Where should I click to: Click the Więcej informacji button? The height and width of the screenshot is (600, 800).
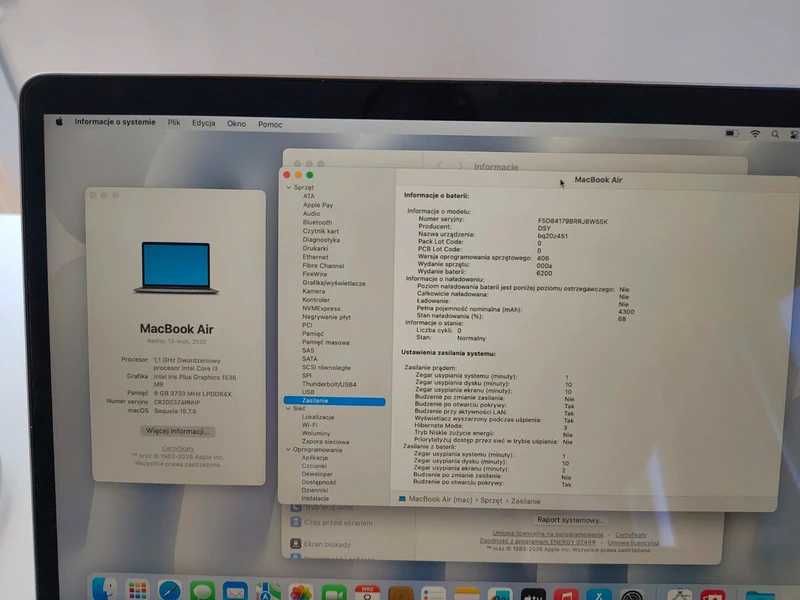[x=177, y=431]
